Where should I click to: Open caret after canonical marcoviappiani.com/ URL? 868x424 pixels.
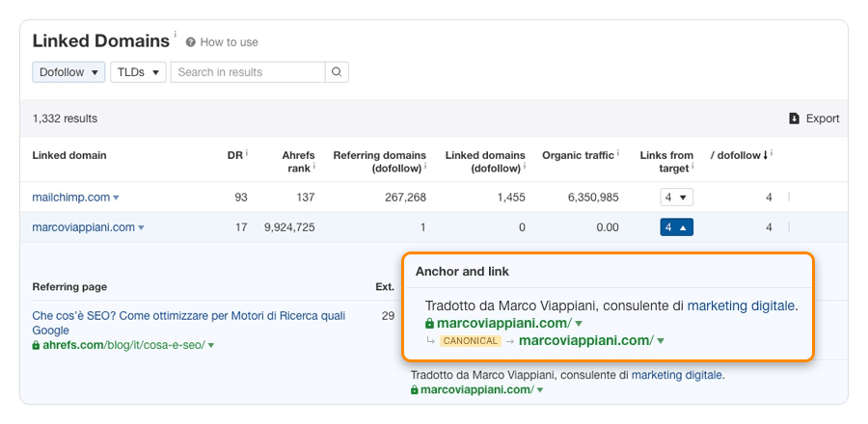click(x=661, y=341)
